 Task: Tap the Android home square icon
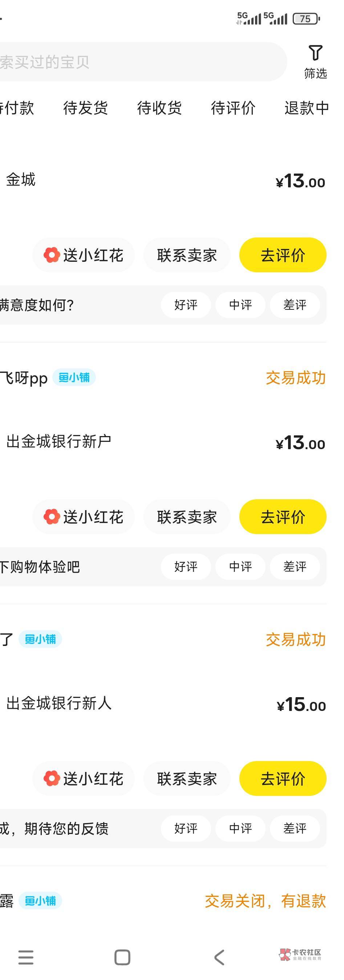(x=122, y=957)
